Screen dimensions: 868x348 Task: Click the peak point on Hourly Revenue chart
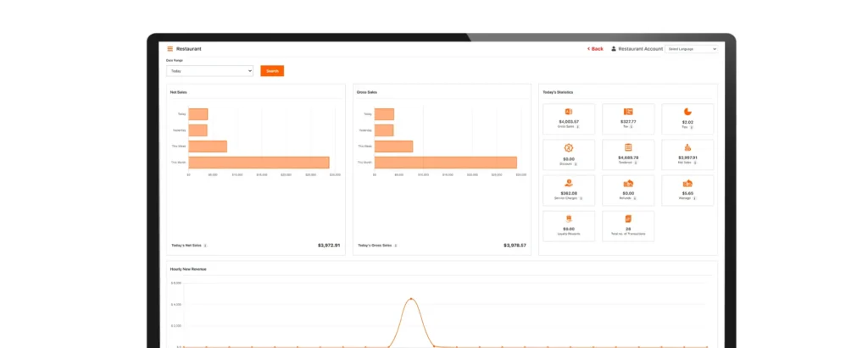(x=411, y=299)
